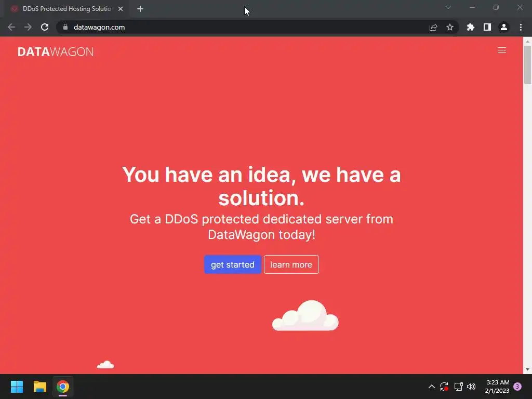Go back to the previous page
This screenshot has height=399, width=532.
11,27
